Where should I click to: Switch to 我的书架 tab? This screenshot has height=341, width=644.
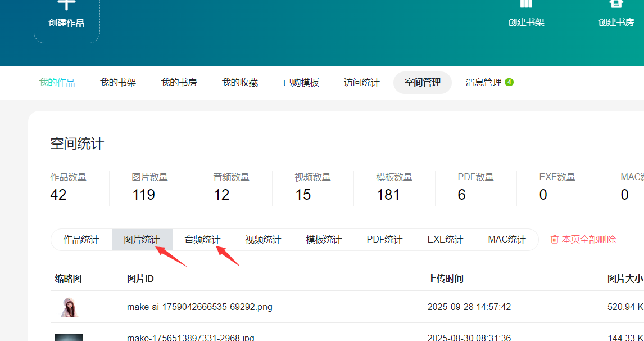(x=118, y=83)
